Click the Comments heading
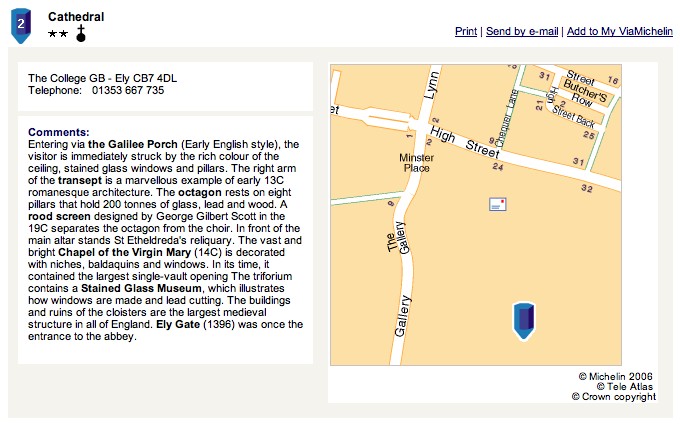 coord(59,132)
